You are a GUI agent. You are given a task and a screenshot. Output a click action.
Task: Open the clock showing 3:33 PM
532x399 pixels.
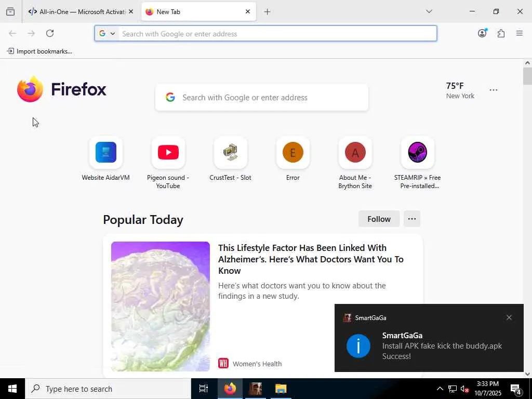[487, 389]
